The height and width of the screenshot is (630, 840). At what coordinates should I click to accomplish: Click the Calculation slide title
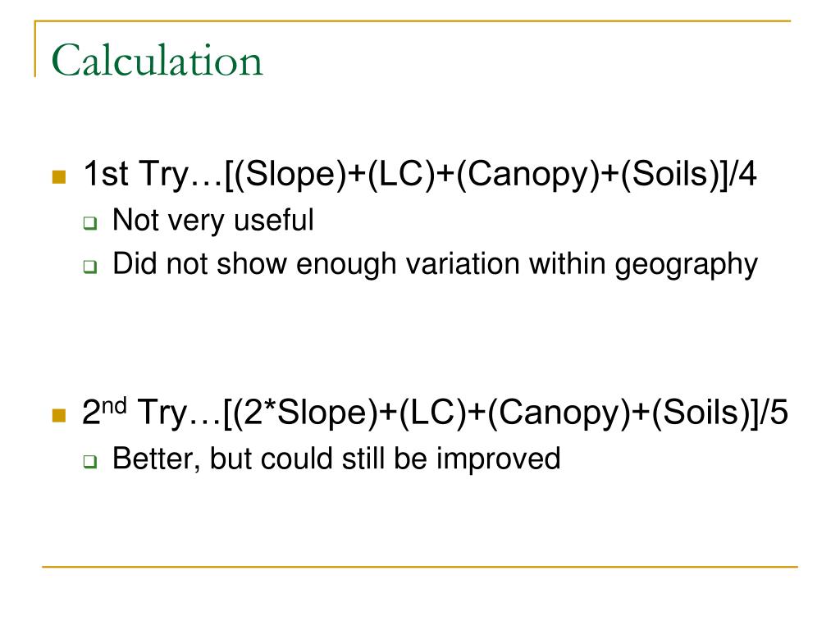pos(157,61)
